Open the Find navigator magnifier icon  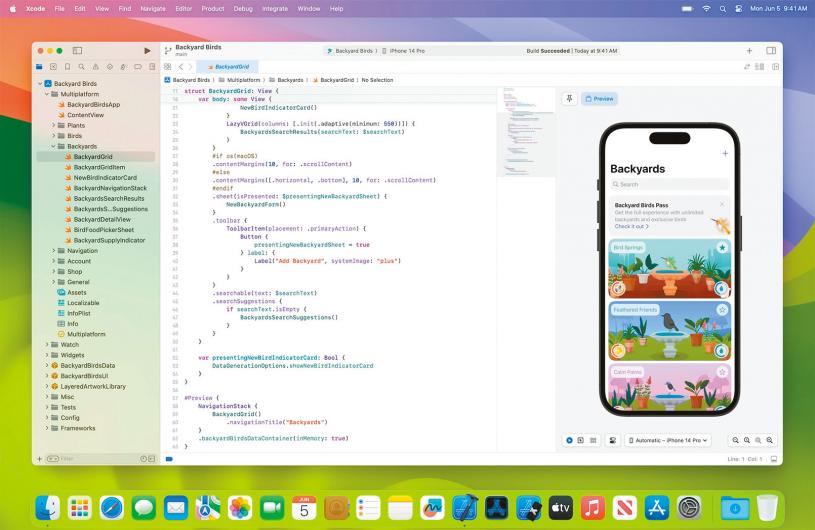[x=81, y=66]
